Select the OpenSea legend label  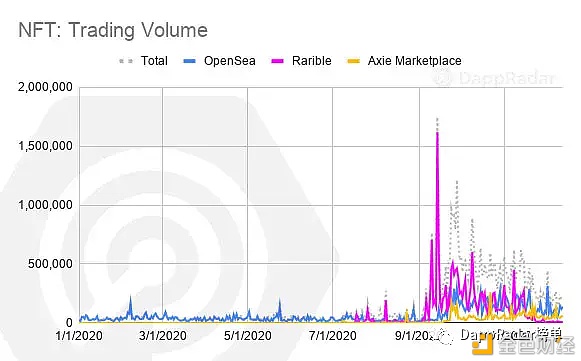(230, 61)
